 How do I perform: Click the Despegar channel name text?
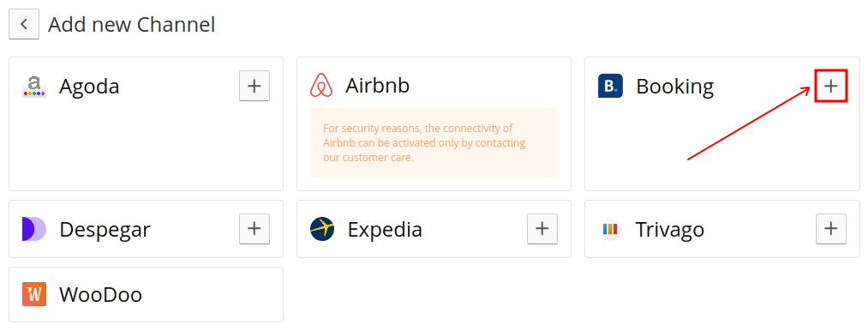(x=105, y=230)
